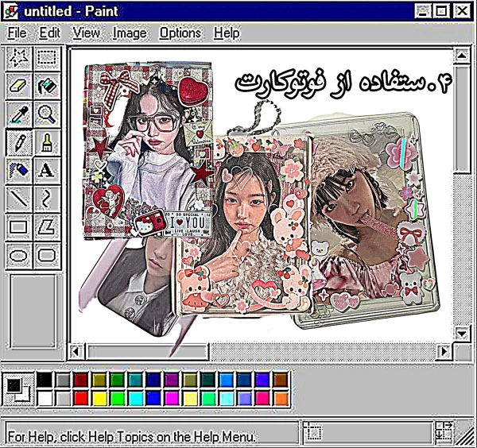Image resolution: width=477 pixels, height=448 pixels.
Task: Select the Curve tool
Action: tap(47, 199)
